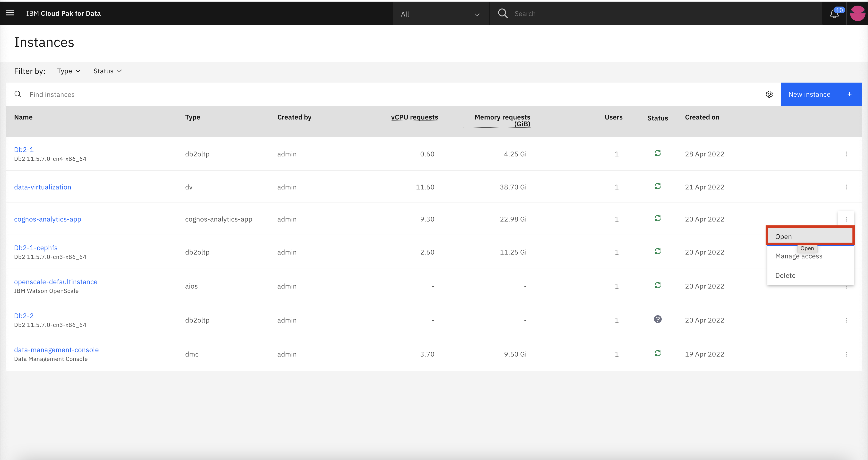This screenshot has height=460, width=868.
Task: Click Db2 11.5.7.0-cn4-x86_64 subtitle text
Action: (x=50, y=159)
